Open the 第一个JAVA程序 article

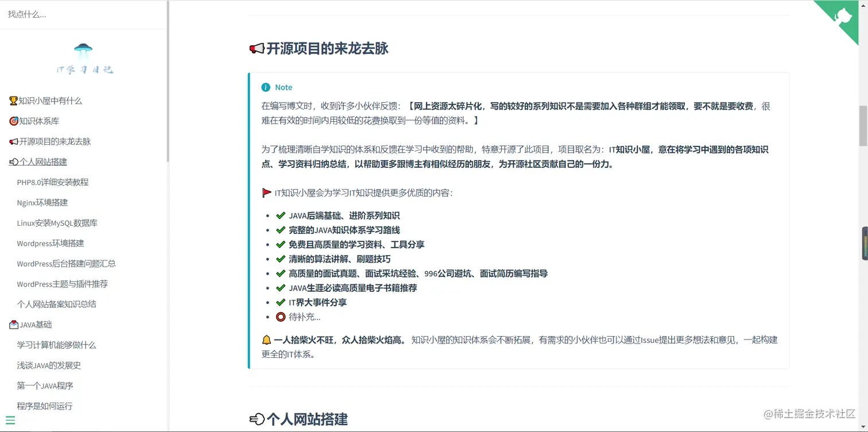[x=45, y=385]
